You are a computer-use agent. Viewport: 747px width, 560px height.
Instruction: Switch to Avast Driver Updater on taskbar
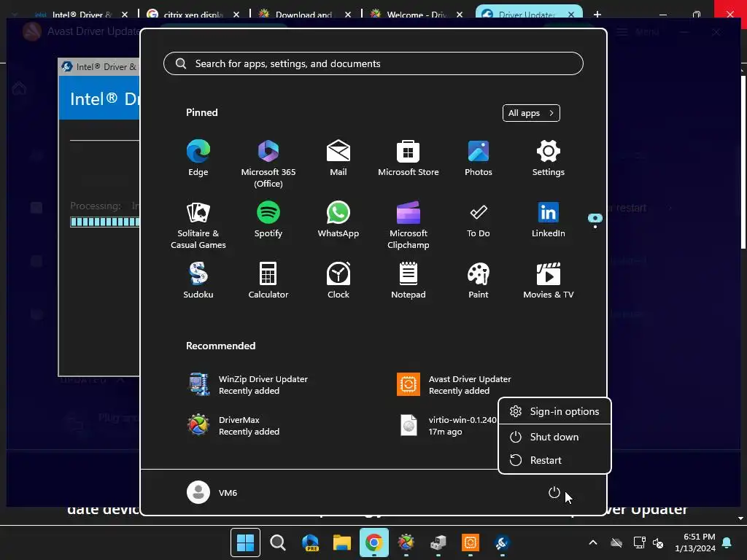[x=471, y=542]
